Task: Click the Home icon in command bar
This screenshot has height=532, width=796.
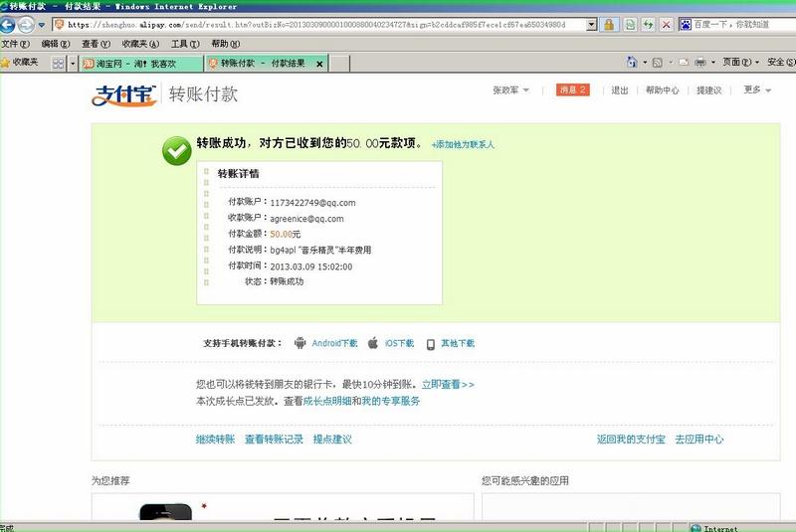Action: point(632,62)
